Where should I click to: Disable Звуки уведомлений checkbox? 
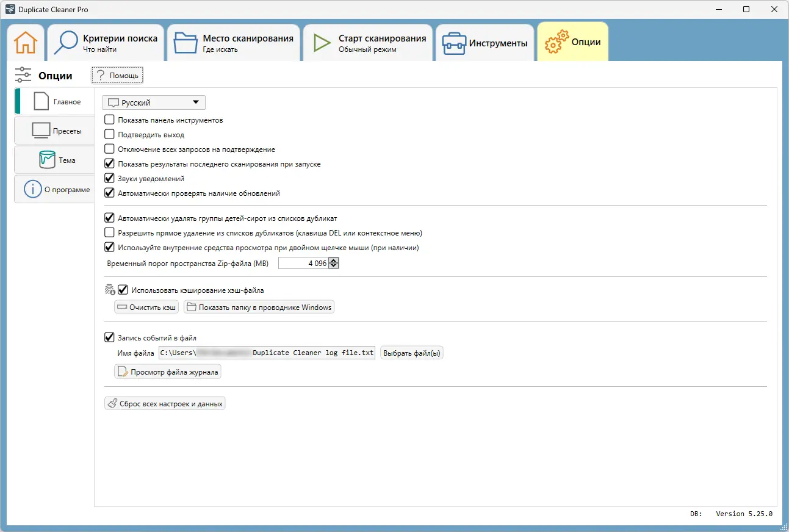[x=109, y=178]
